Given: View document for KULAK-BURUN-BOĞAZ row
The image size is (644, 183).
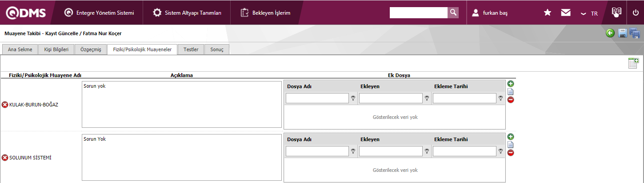Looking at the screenshot, I should 511,92.
